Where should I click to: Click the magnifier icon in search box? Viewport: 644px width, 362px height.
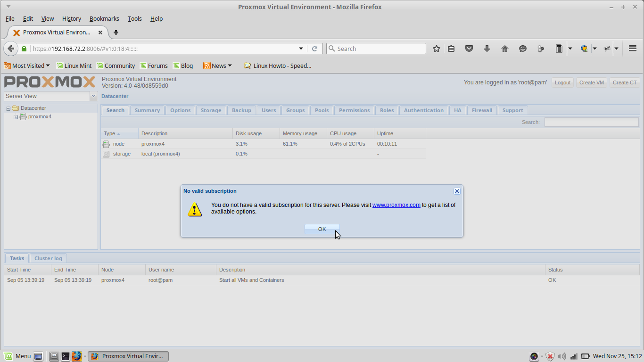(331, 49)
